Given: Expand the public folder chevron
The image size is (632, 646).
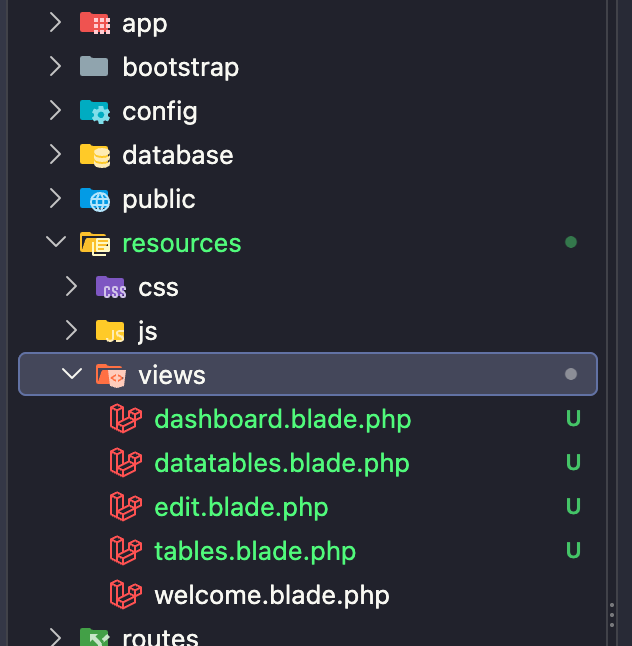Looking at the screenshot, I should [x=55, y=199].
